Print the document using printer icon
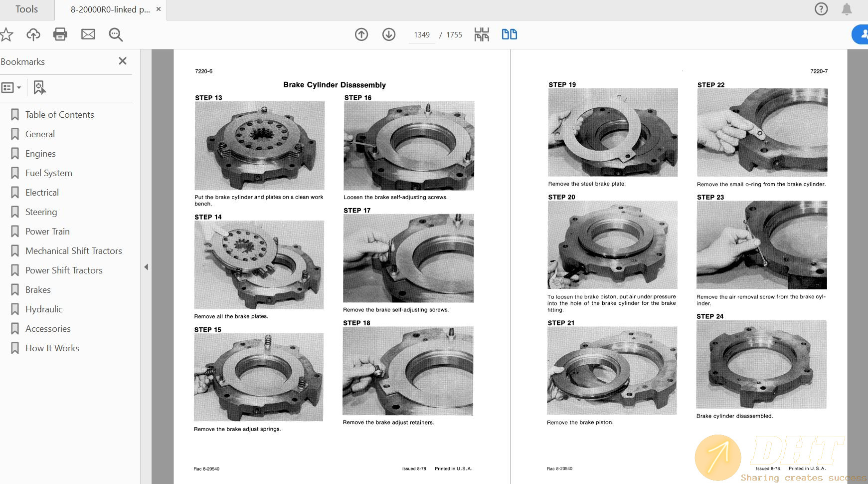Viewport: 868px width, 484px height. coord(60,34)
